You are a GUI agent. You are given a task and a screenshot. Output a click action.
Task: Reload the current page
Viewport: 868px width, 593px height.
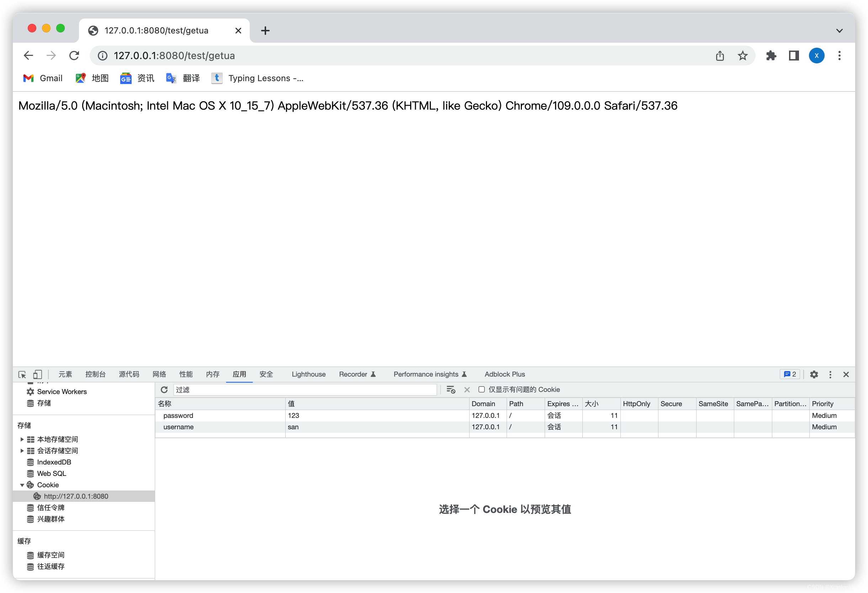pyautogui.click(x=74, y=56)
